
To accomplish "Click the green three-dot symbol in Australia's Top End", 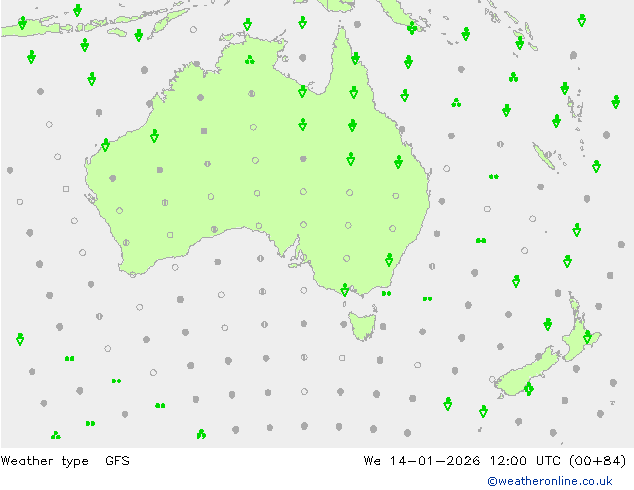I will pos(250,60).
